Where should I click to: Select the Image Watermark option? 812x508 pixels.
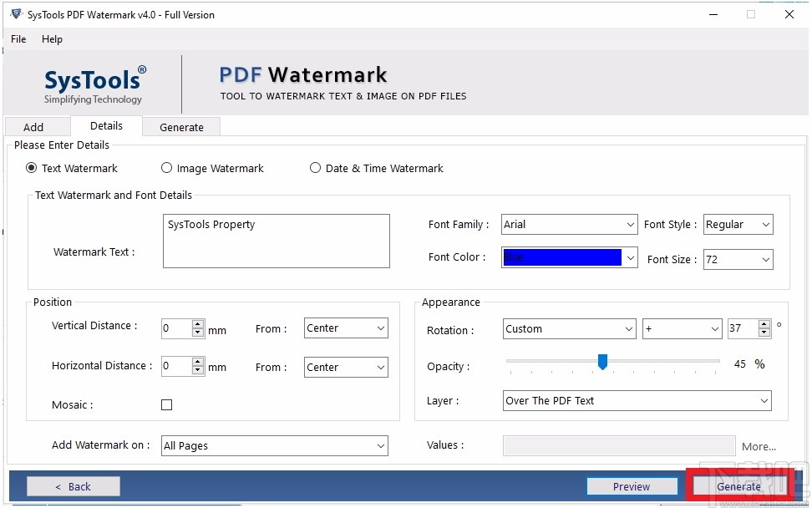166,168
